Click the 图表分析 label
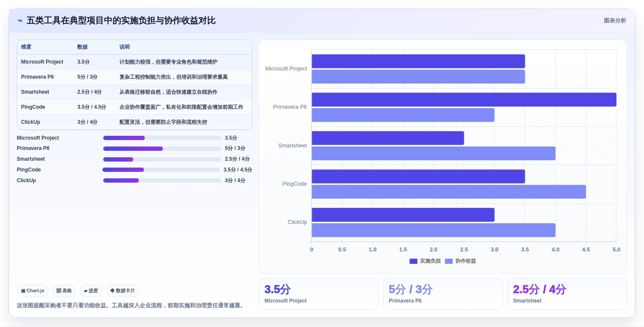The height and width of the screenshot is (327, 644). [x=615, y=21]
